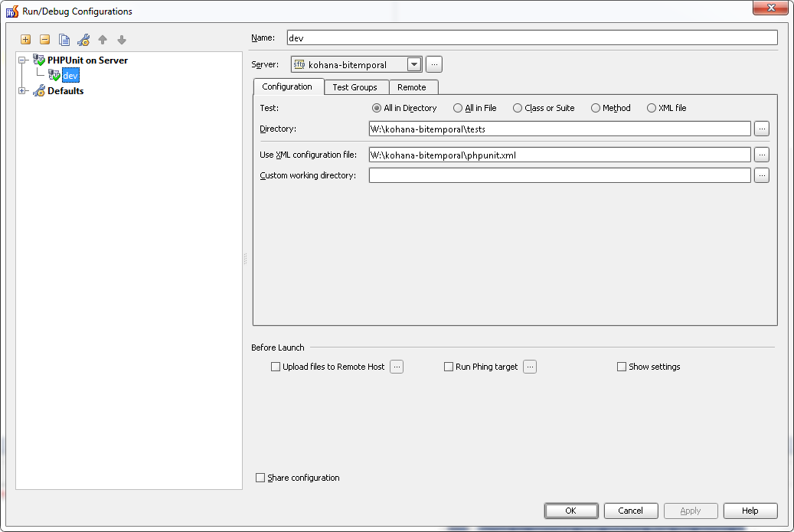Image resolution: width=794 pixels, height=532 pixels.
Task: Click the XML configuration file field
Action: [x=560, y=155]
